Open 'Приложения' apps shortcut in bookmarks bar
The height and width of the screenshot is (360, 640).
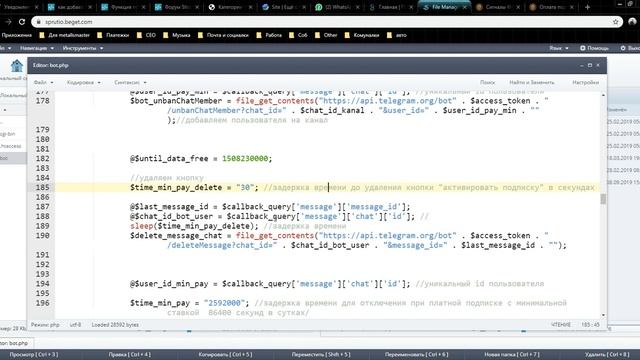pyautogui.click(x=16, y=35)
